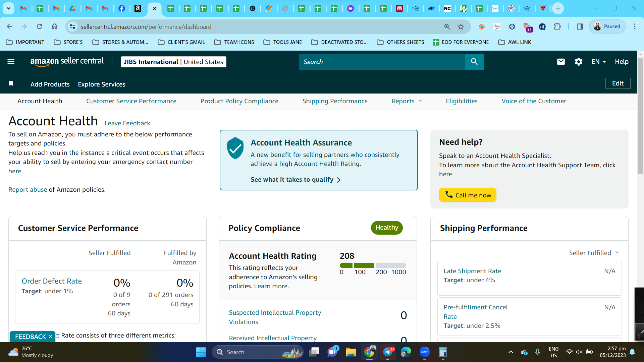The width and height of the screenshot is (644, 362).
Task: Open the Late Shipment Rate link
Action: (472, 271)
